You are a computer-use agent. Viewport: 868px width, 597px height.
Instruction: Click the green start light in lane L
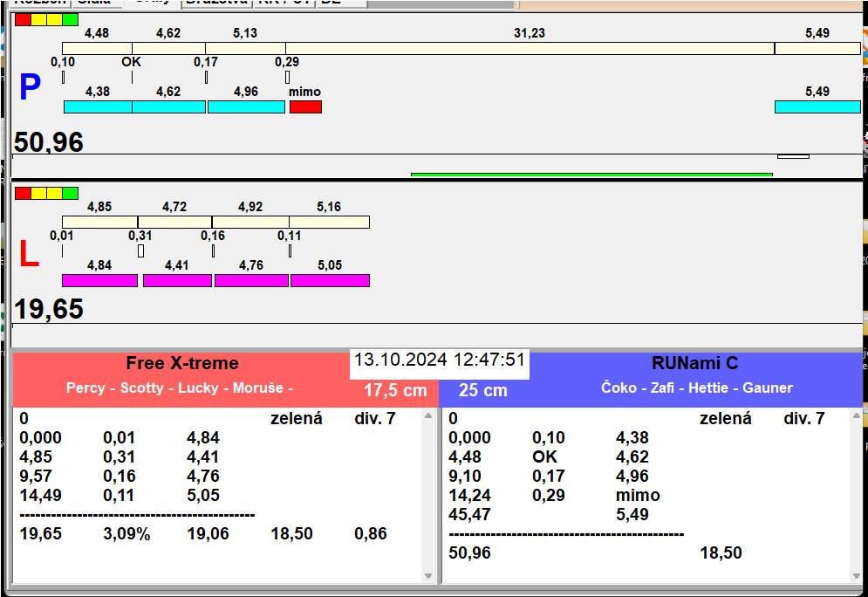[x=71, y=193]
